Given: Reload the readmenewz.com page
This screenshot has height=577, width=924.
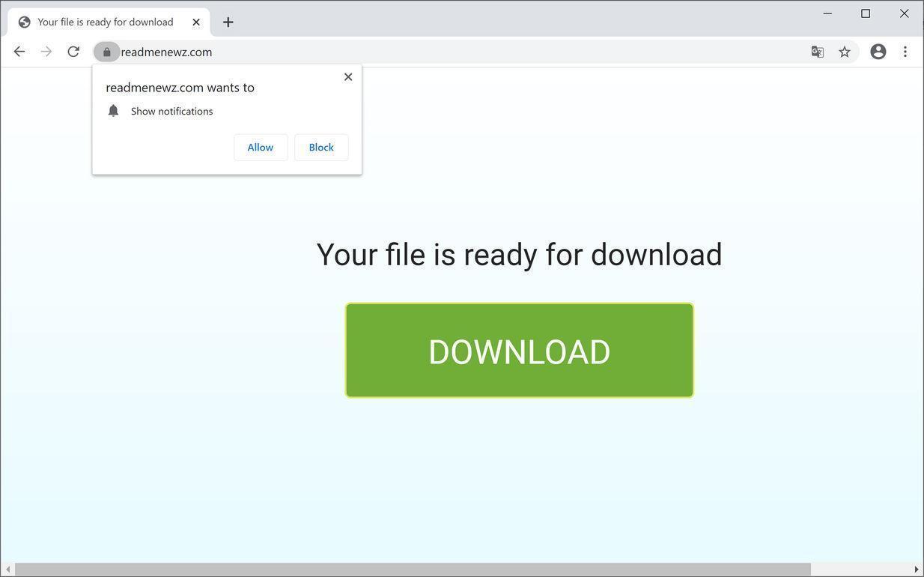Looking at the screenshot, I should coord(73,52).
